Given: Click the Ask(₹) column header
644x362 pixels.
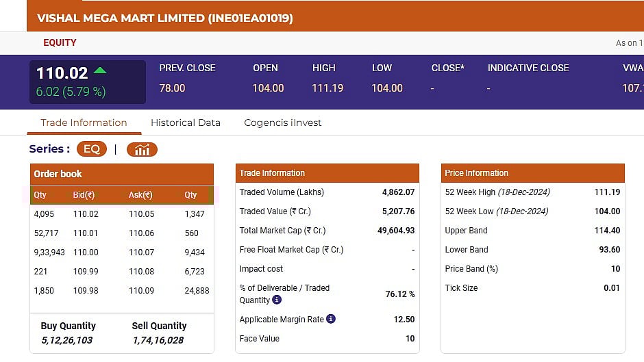Looking at the screenshot, I should pyautogui.click(x=140, y=195).
